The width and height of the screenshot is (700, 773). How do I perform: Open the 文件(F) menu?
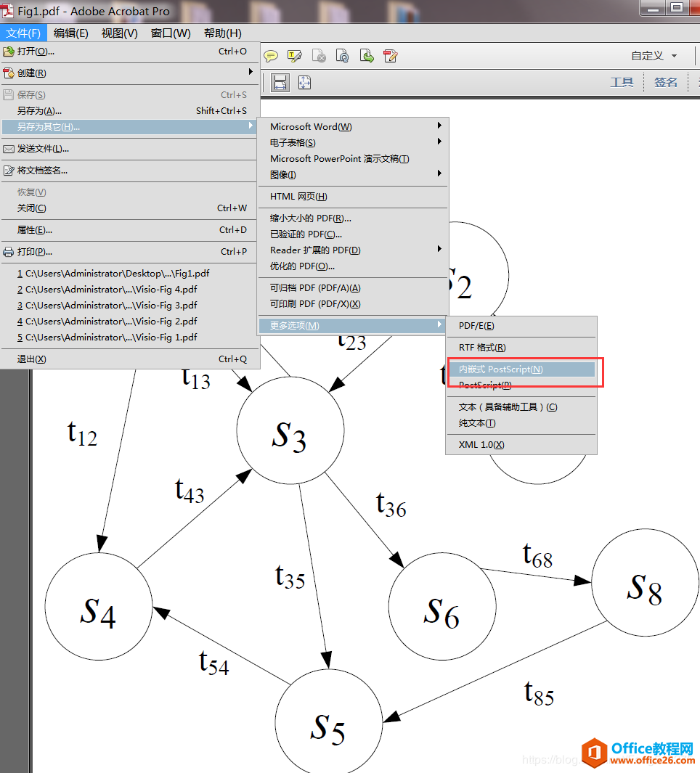click(x=23, y=33)
